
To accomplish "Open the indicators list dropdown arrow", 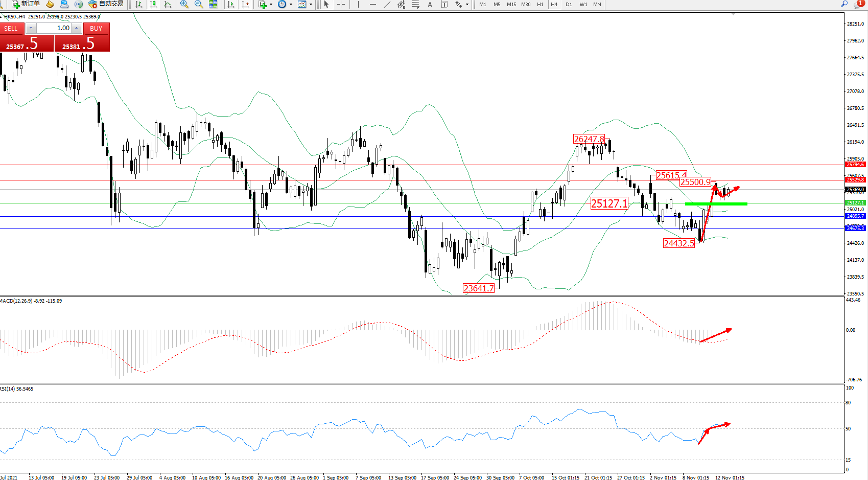I will pyautogui.click(x=271, y=4).
